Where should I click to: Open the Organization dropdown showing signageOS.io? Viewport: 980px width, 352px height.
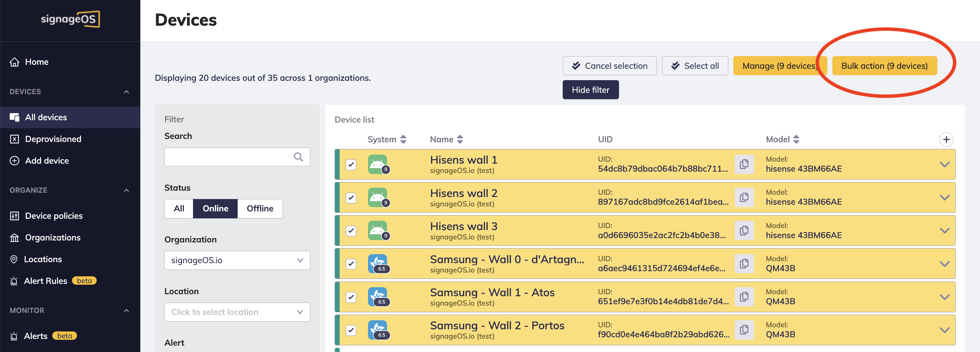pyautogui.click(x=237, y=260)
